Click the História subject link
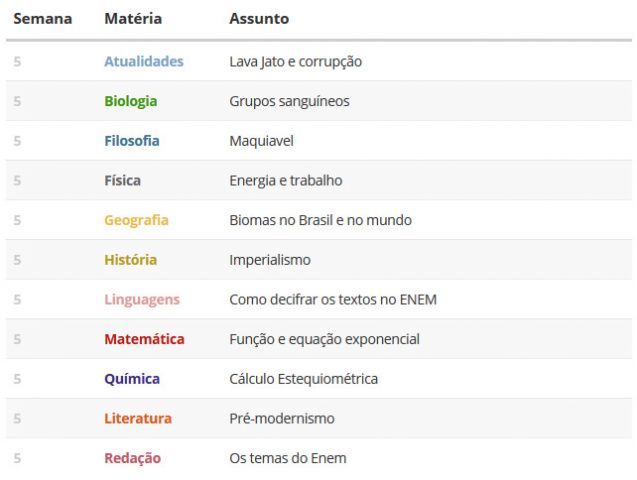Viewport: 637px width, 480px height. click(x=130, y=260)
